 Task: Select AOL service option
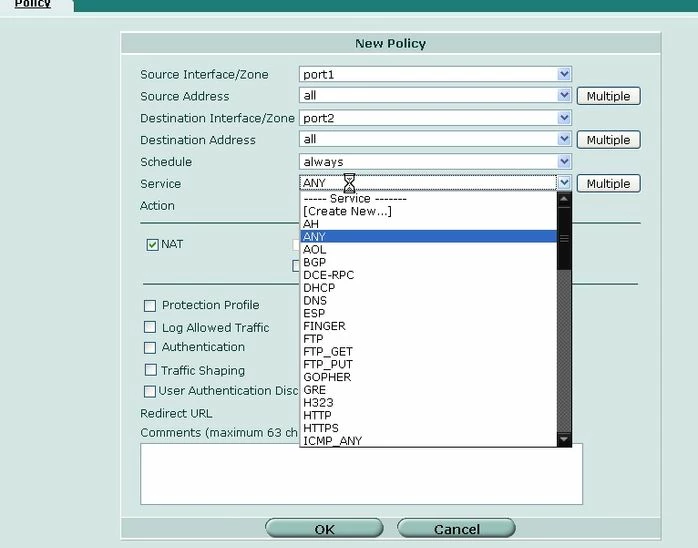click(429, 249)
